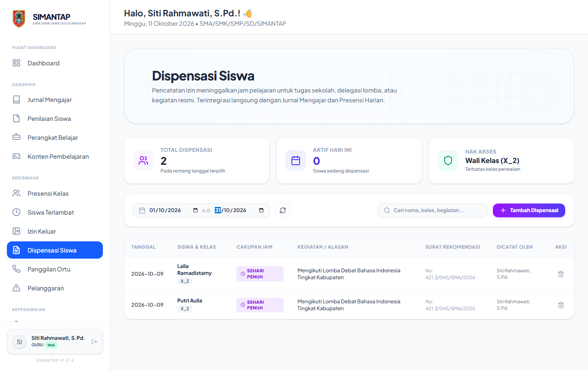Viewport: 588px width, 370px height.
Task: Delete Putri Aulia dispensasi entry
Action: (561, 305)
